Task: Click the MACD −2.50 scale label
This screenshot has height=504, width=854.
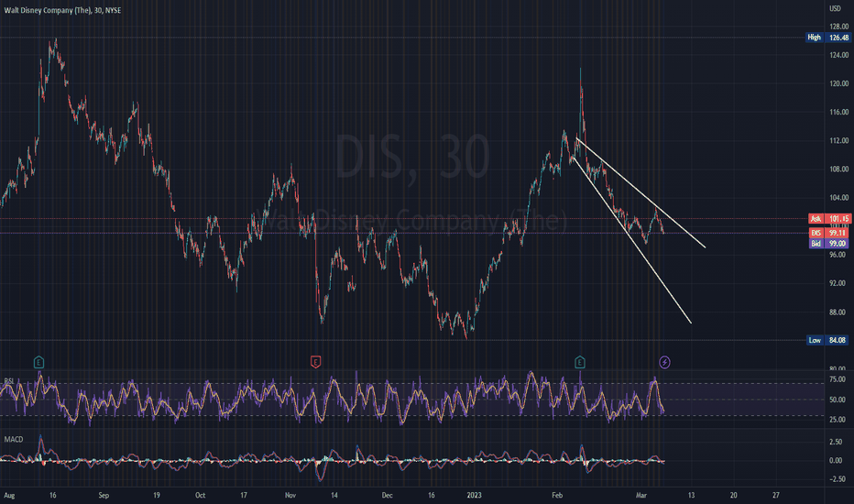Action: click(836, 479)
